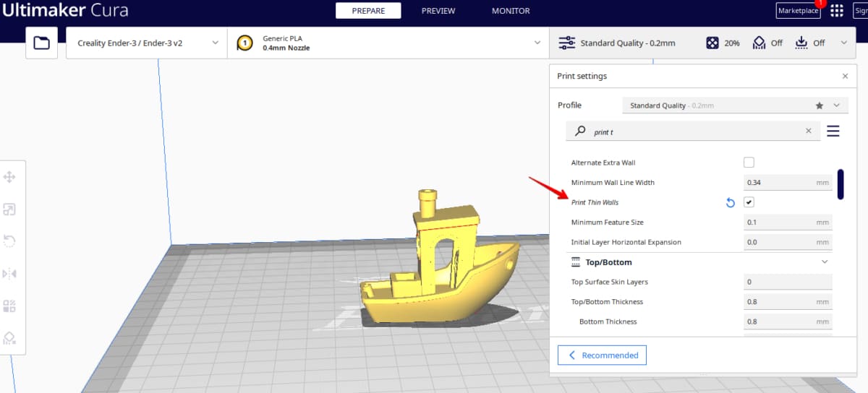Click the Generic PLA extruder 1 icon
The image size is (868, 393).
pyautogui.click(x=244, y=43)
